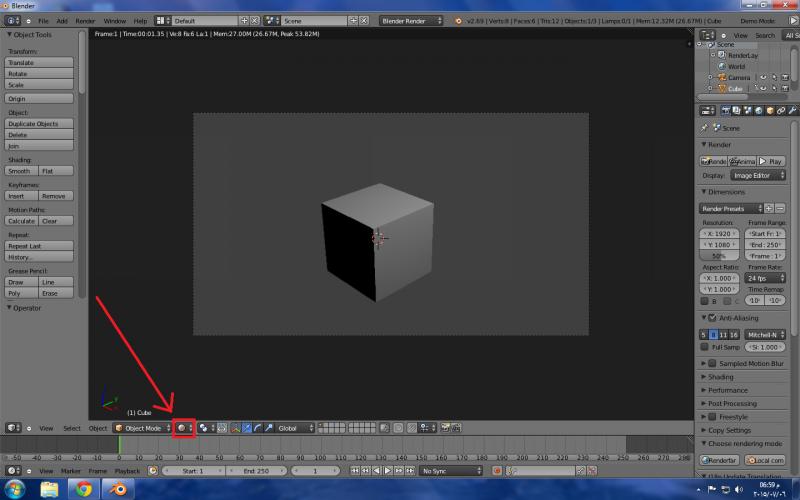
Task: Open Windows Explorer folder from taskbar
Action: click(x=49, y=490)
